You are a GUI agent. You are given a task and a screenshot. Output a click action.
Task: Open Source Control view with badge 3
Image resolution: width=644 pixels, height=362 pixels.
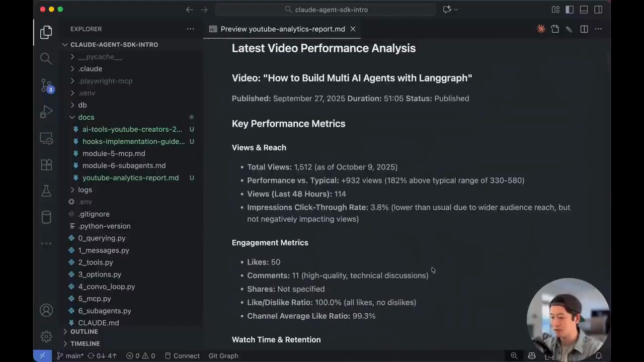(x=46, y=85)
